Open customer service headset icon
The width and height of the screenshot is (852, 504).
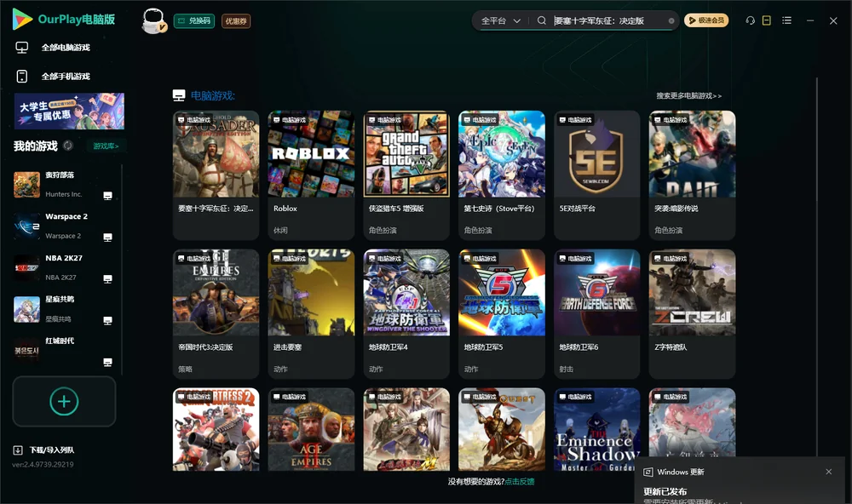point(751,20)
